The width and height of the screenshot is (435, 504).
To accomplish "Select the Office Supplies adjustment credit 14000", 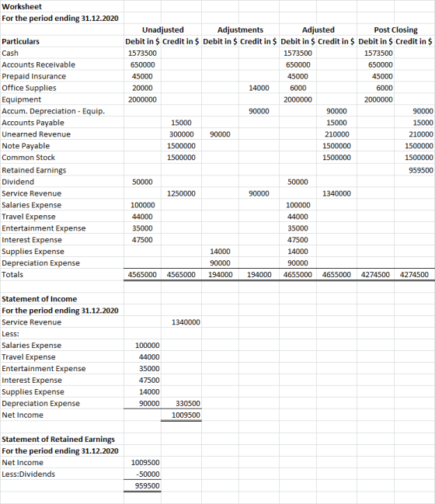I will [x=259, y=88].
